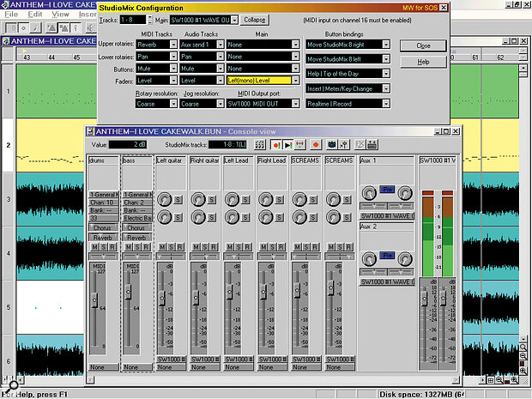This screenshot has height=399, width=532.
Task: Open the Edit menu
Action: (x=35, y=15)
